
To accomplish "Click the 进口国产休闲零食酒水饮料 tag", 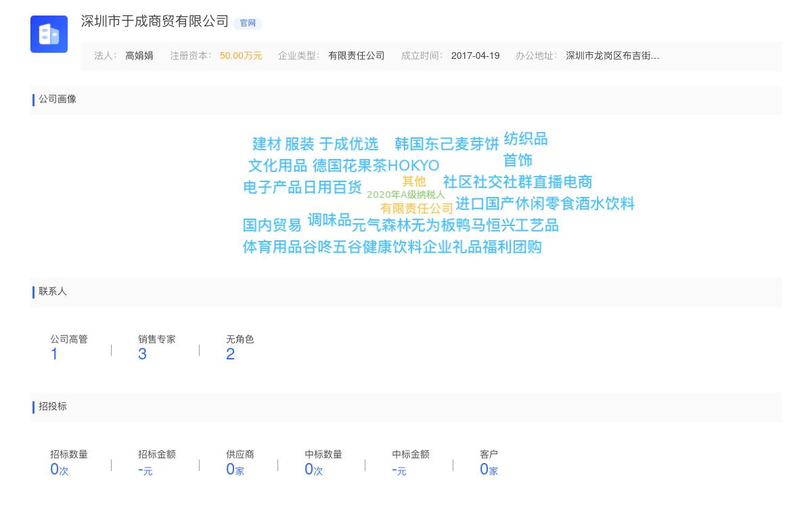I will (545, 204).
